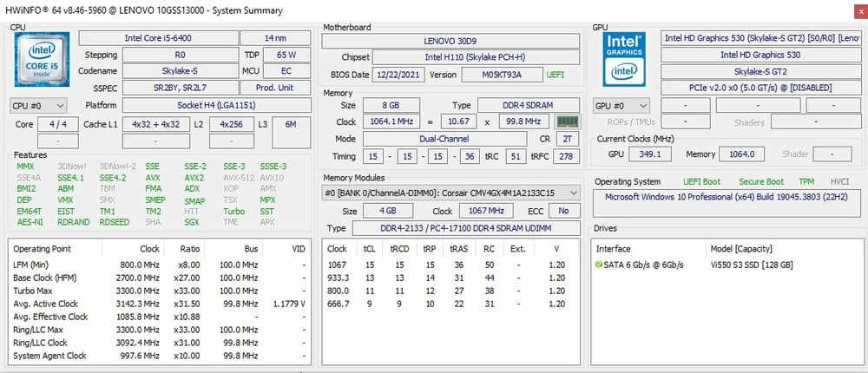Select the Turbo Max operating point row

click(160, 291)
